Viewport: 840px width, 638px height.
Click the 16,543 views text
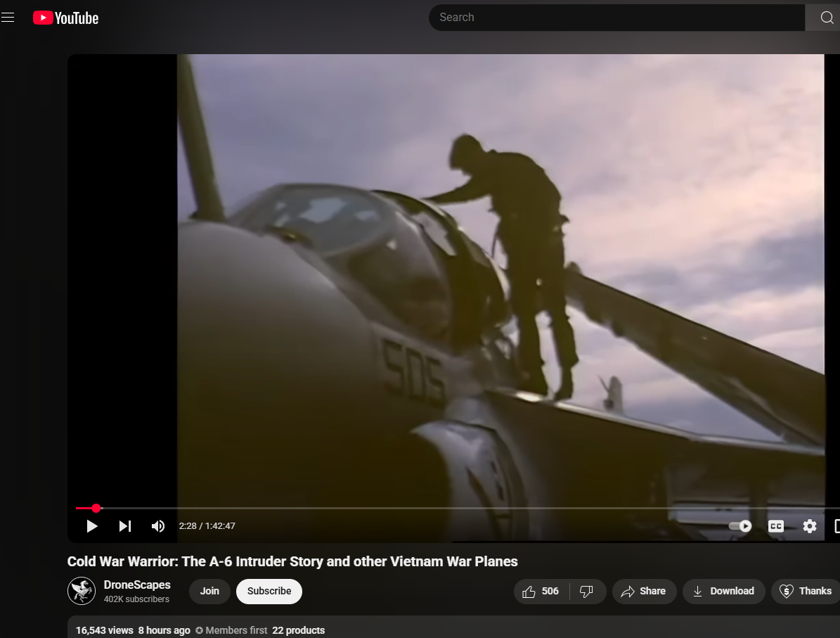pos(105,630)
